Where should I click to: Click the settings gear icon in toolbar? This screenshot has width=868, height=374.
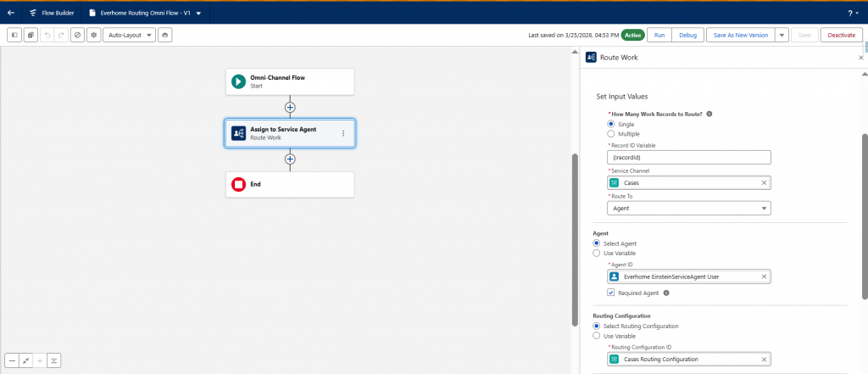click(93, 35)
